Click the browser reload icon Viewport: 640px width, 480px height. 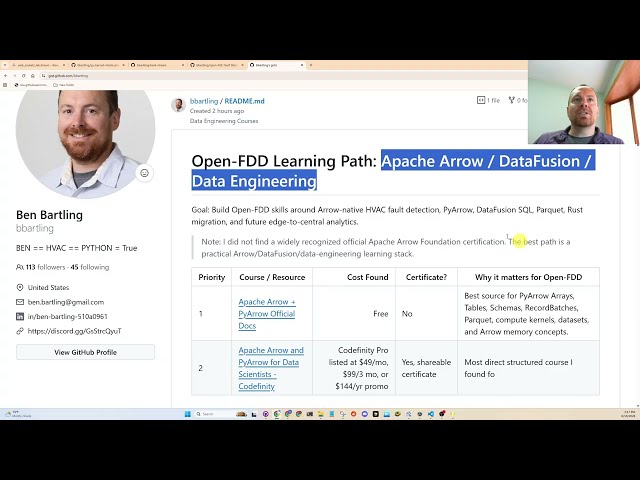(24, 76)
